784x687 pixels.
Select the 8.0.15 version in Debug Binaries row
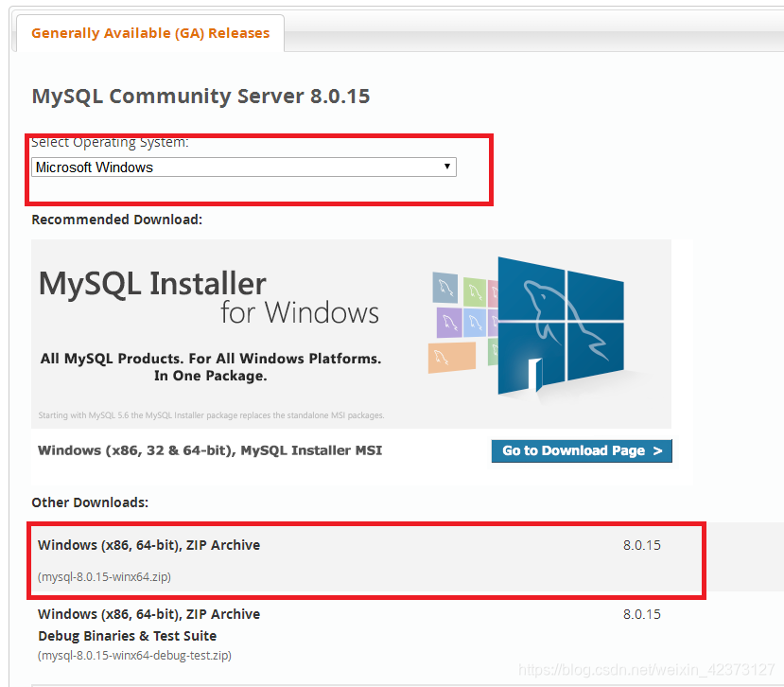tap(642, 614)
